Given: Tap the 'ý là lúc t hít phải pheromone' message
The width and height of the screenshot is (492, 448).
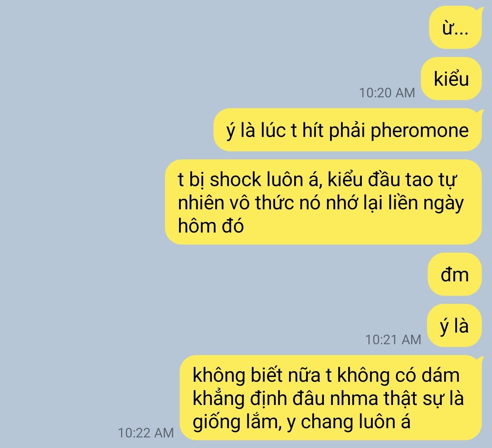Looking at the screenshot, I should [347, 130].
